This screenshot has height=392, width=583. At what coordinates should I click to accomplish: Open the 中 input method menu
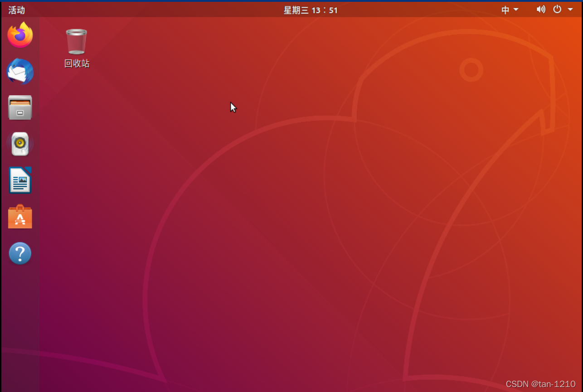[x=510, y=10]
